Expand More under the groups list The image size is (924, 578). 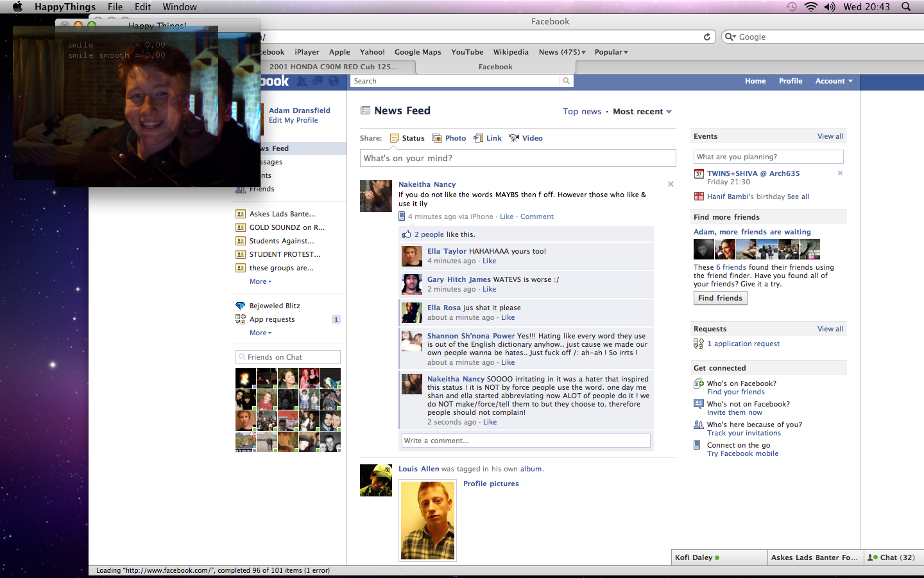(x=261, y=281)
